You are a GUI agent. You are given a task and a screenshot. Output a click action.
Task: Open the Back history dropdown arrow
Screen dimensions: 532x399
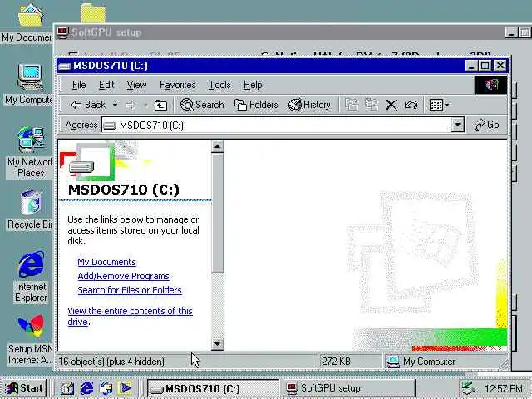click(x=115, y=105)
